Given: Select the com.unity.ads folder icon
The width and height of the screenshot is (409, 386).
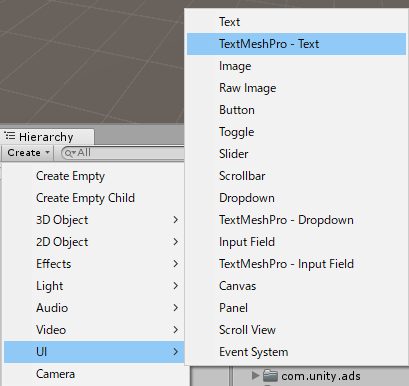Looking at the screenshot, I should 270,375.
